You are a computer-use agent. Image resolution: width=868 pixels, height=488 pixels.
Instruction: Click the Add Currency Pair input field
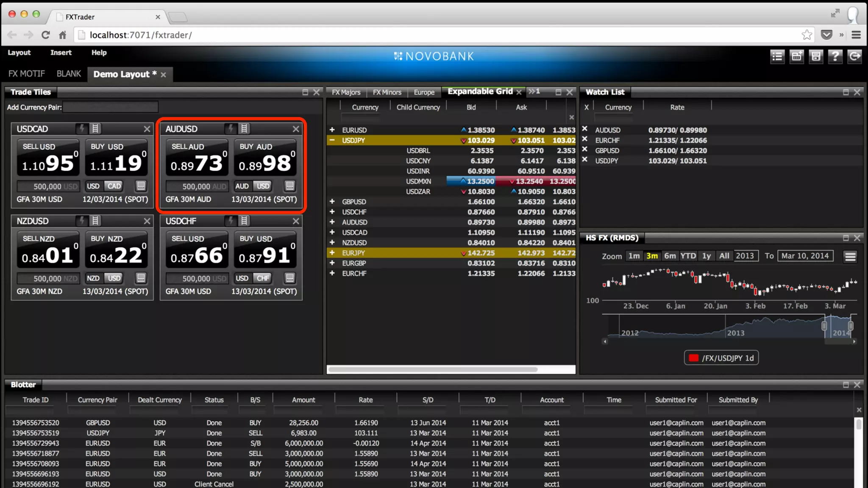coord(111,107)
